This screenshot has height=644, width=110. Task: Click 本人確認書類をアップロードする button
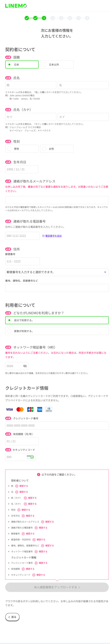pos(57,587)
